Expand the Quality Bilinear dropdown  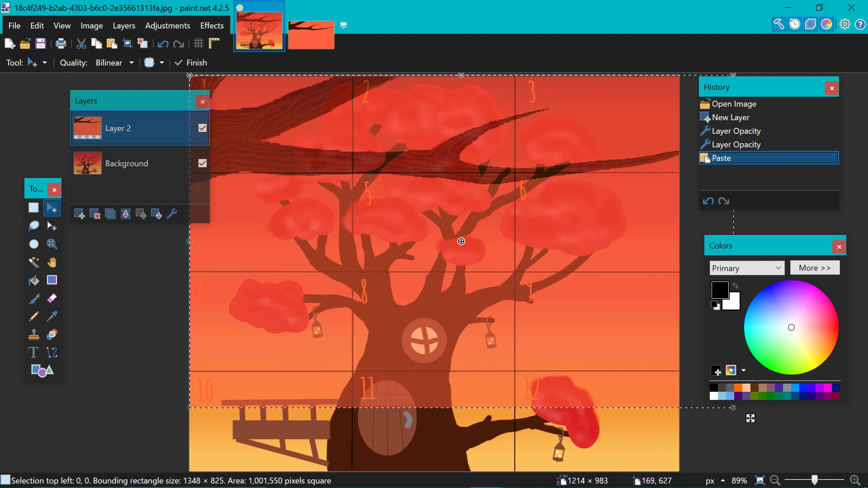pos(131,63)
